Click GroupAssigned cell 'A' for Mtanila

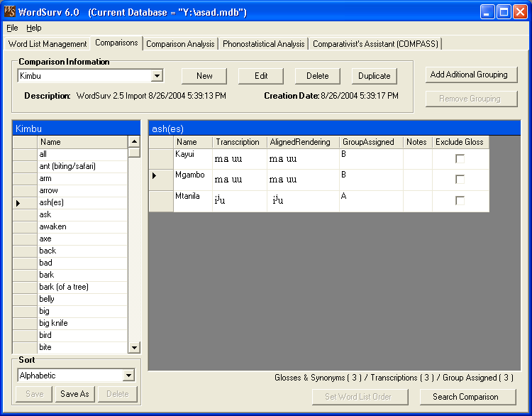tap(371, 201)
